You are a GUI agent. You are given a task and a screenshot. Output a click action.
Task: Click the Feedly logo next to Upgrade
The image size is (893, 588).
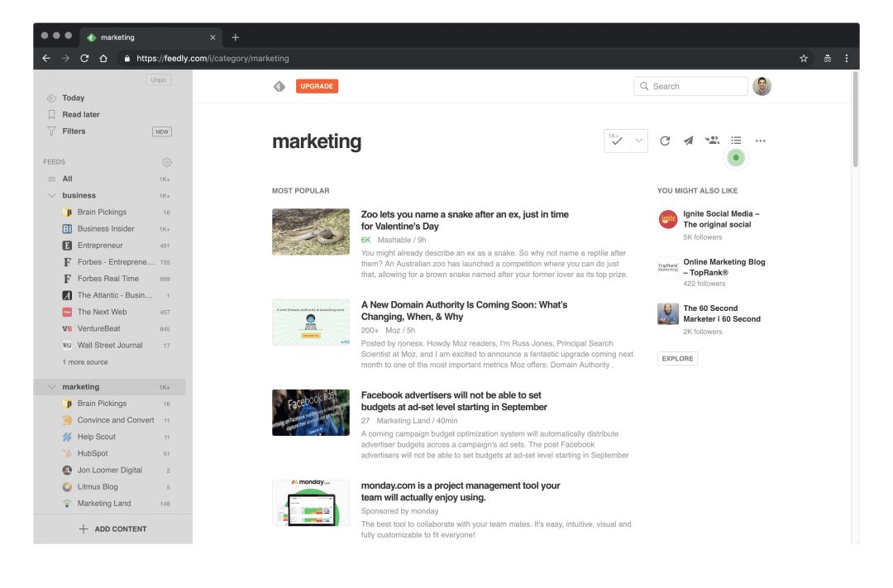[x=279, y=86]
